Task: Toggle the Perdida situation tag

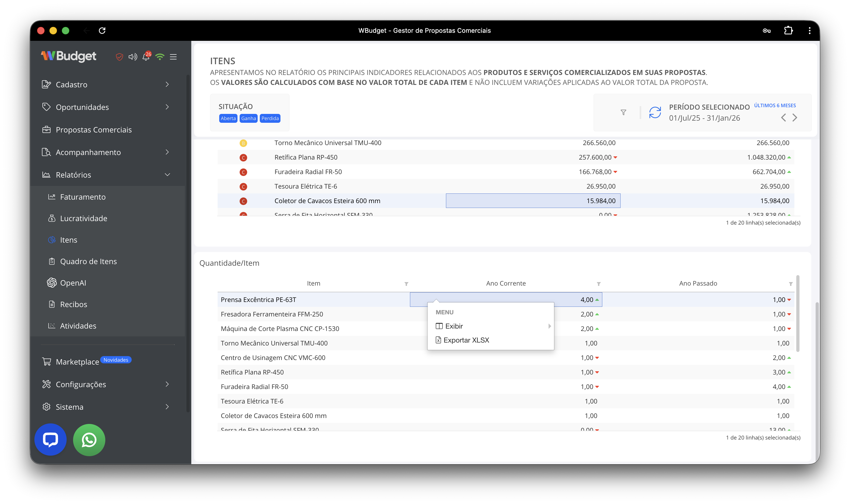Action: 270,118
